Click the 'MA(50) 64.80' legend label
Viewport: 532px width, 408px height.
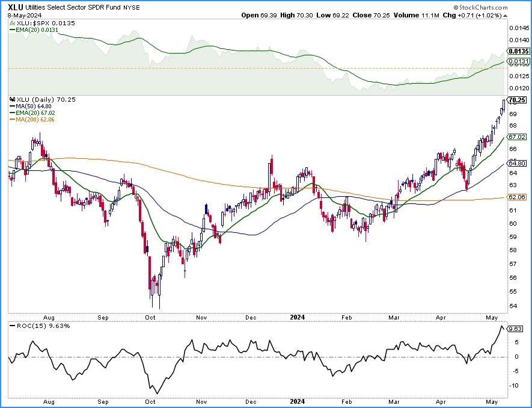tap(34, 107)
